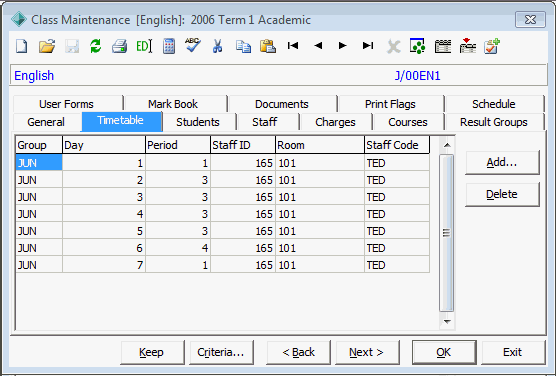Click the notepad icon with green plus

point(492,46)
